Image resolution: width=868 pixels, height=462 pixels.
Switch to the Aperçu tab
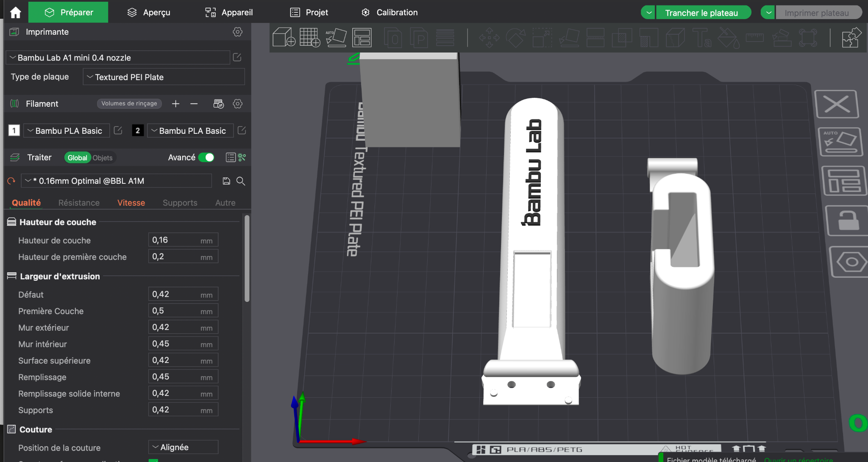(149, 12)
